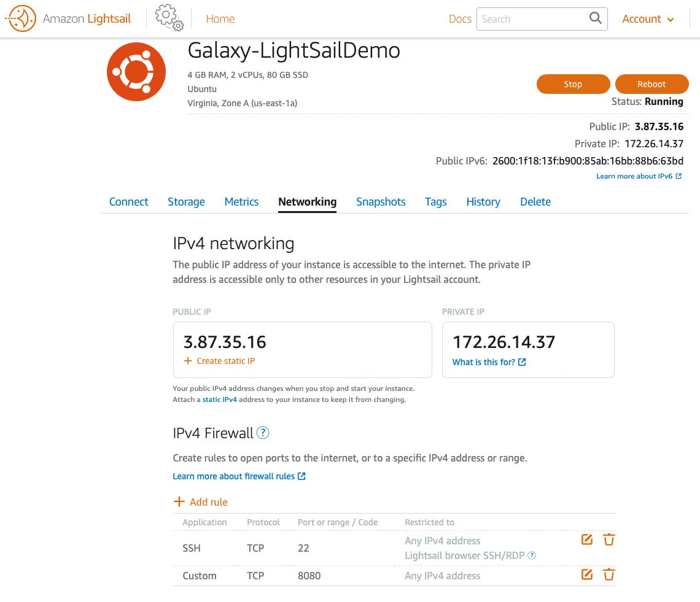
Task: Expand the Account dropdown menu
Action: [648, 19]
